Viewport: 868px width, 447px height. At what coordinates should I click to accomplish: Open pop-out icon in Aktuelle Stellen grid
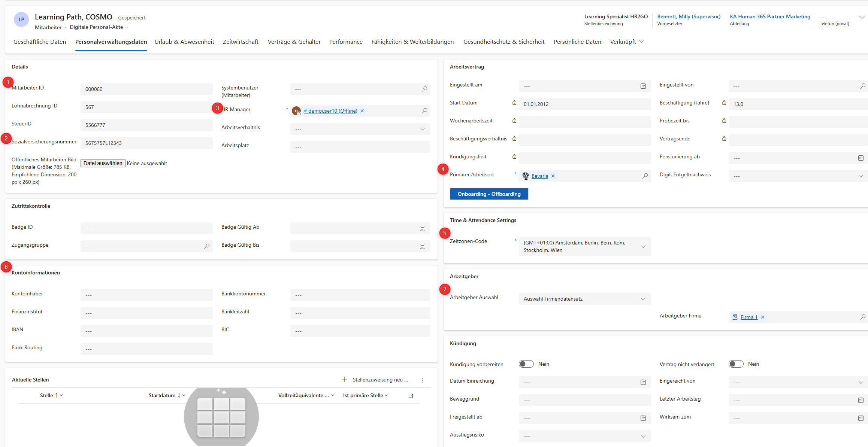pyautogui.click(x=411, y=396)
